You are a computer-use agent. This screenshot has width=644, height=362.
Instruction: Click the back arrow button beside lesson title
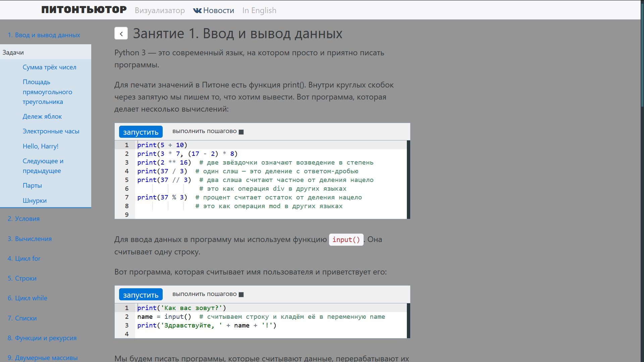121,34
